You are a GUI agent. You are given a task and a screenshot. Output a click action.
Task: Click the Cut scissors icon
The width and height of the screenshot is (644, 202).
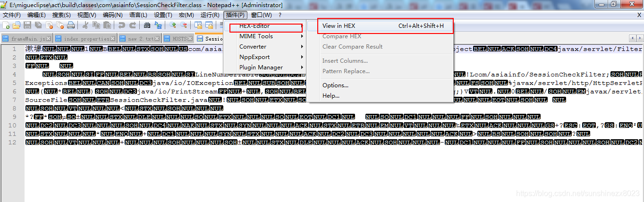85,25
